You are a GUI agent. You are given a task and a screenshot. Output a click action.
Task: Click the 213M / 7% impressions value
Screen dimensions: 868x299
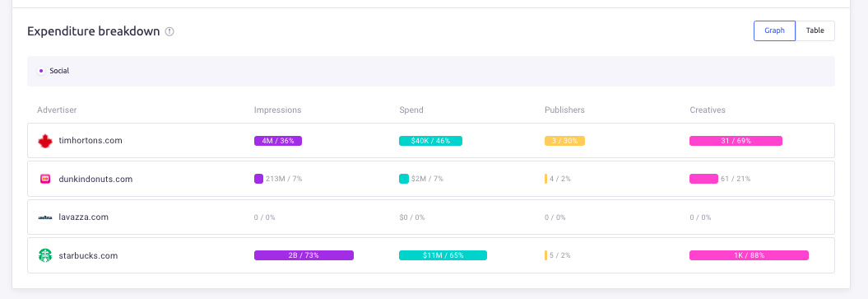point(283,179)
